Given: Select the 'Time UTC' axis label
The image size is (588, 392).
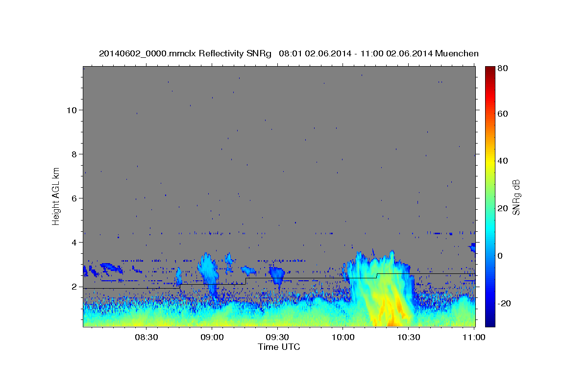Looking at the screenshot, I should (279, 347).
